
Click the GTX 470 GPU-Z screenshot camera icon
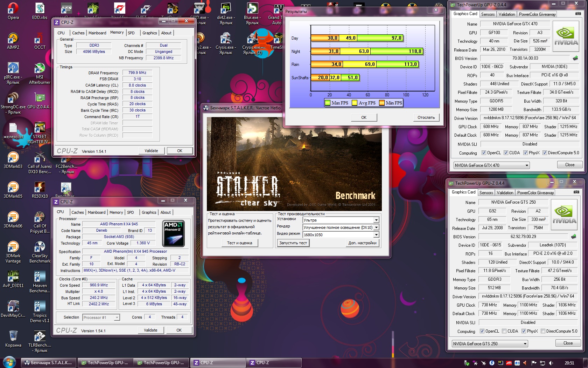coord(578,14)
